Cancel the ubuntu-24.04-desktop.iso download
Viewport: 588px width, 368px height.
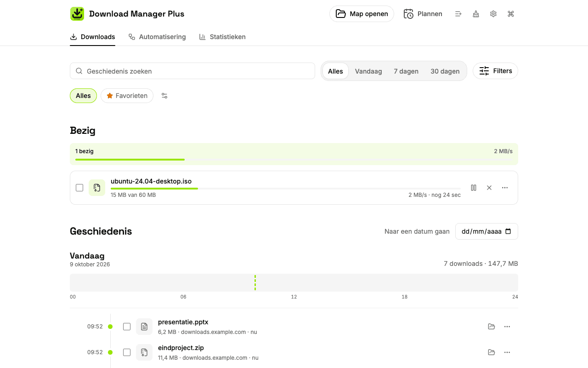click(489, 188)
